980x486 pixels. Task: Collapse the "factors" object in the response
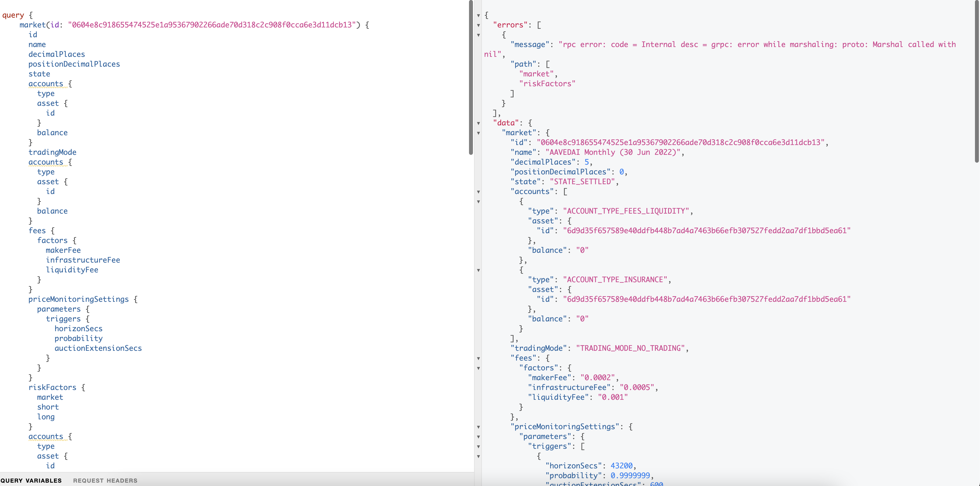478,368
